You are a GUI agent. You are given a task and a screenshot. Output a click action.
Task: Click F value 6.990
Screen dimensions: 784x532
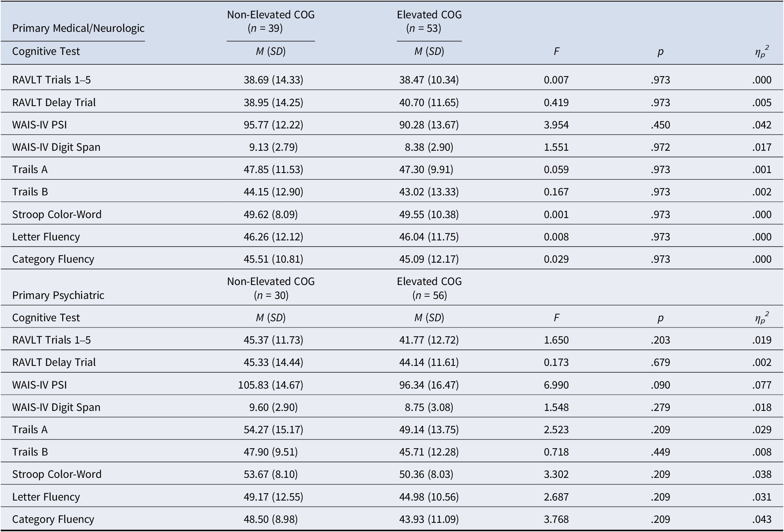(556, 385)
